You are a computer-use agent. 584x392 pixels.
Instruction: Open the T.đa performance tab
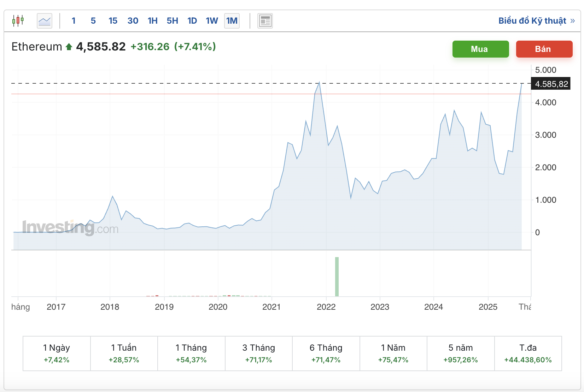click(x=528, y=353)
